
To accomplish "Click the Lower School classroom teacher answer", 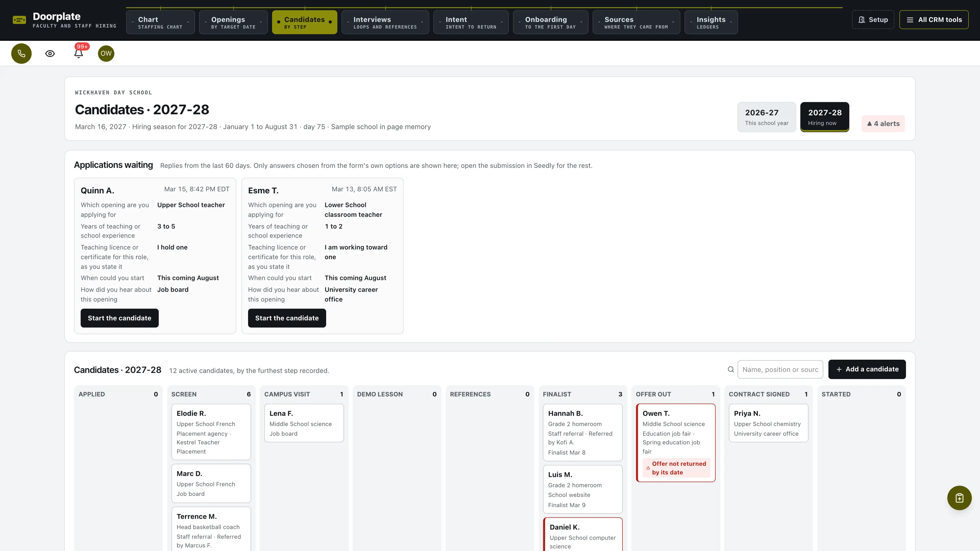I will (353, 210).
